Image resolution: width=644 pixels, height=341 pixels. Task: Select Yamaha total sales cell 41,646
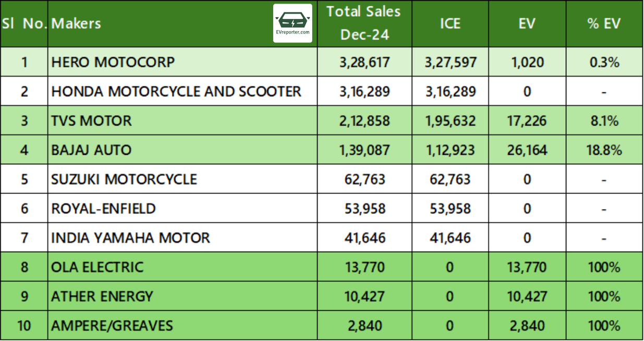pos(364,237)
